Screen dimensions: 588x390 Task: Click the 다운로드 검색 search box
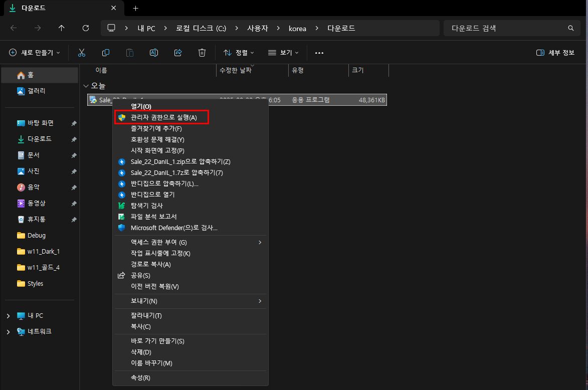506,28
